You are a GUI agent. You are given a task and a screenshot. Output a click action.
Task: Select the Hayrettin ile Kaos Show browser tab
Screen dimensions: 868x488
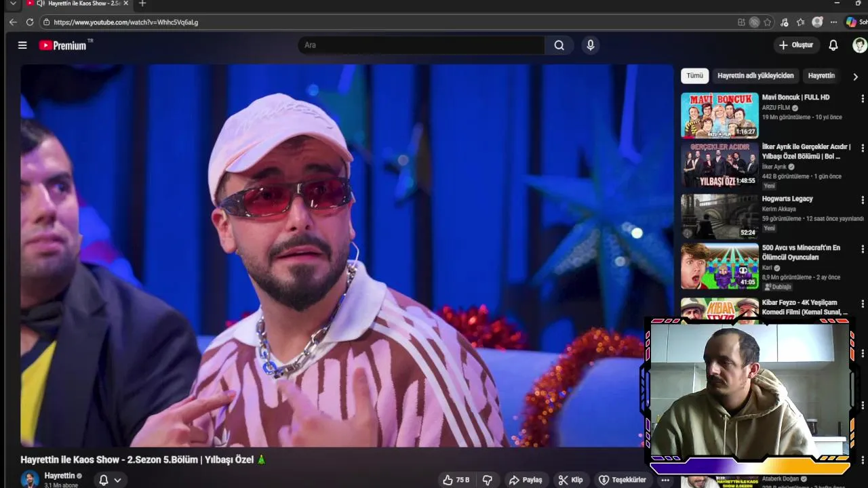pos(77,4)
